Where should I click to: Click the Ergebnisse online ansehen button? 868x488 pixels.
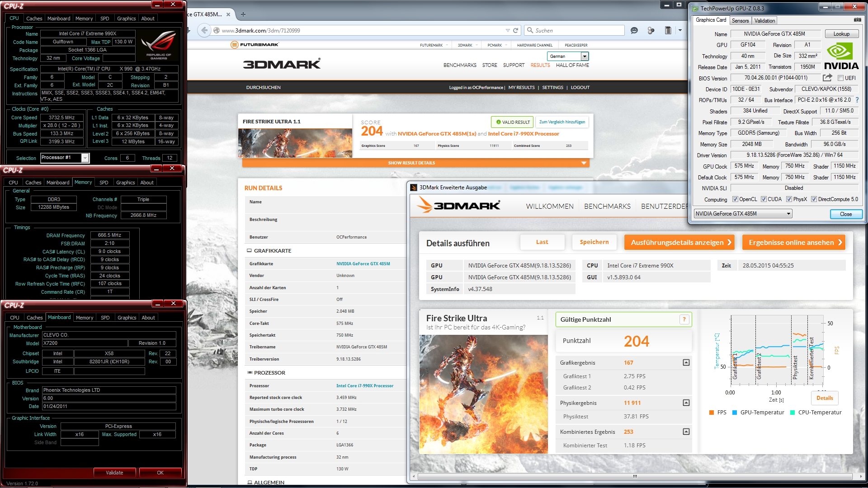coord(793,243)
